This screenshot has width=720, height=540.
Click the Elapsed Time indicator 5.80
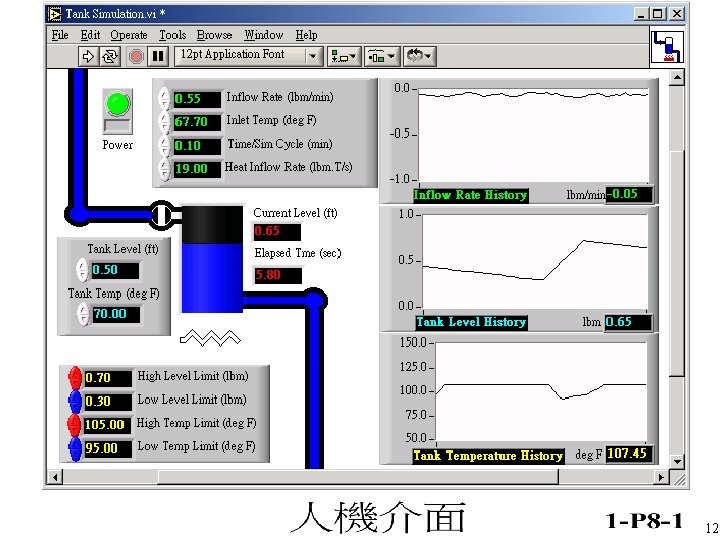tap(278, 276)
